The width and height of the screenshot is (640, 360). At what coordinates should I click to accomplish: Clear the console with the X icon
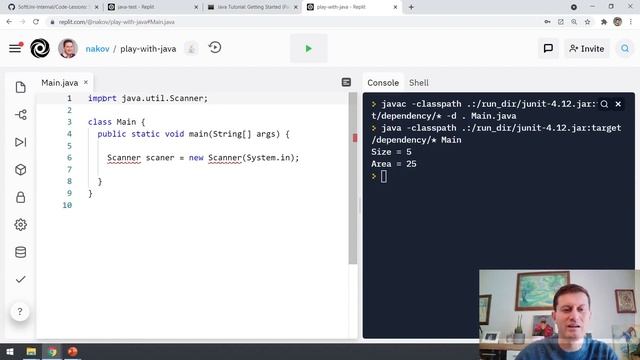click(618, 104)
